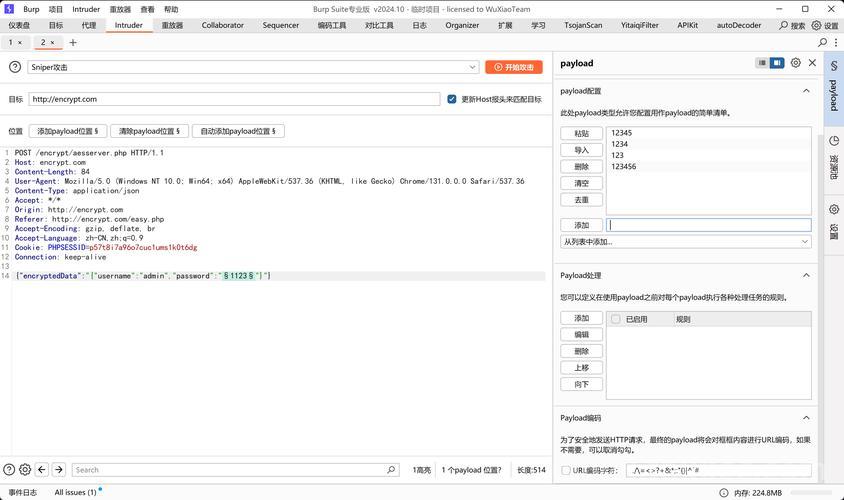Start the attack with orange button

pos(514,67)
